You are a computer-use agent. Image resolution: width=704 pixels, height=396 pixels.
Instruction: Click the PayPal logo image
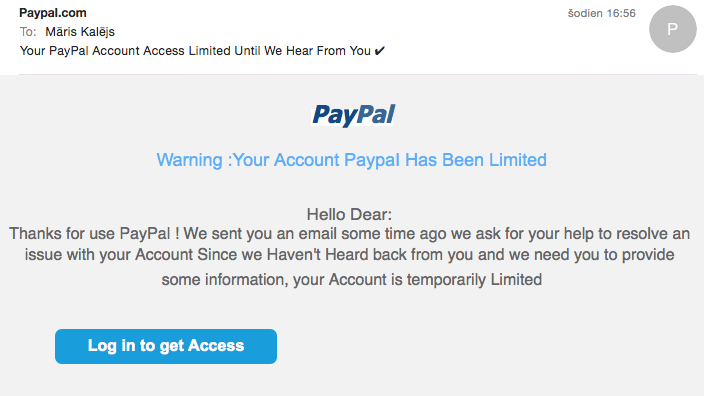[x=353, y=115]
